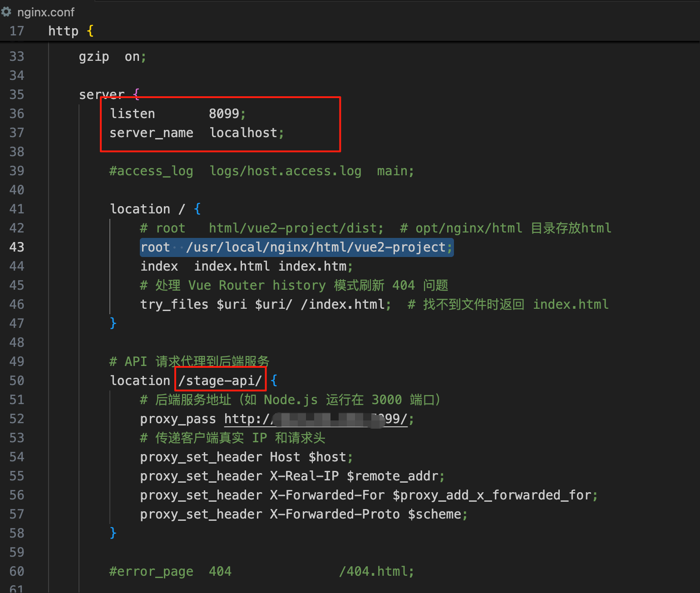Click the $scheme variable on line 57
Screen dimensions: 700x593
click(x=434, y=514)
